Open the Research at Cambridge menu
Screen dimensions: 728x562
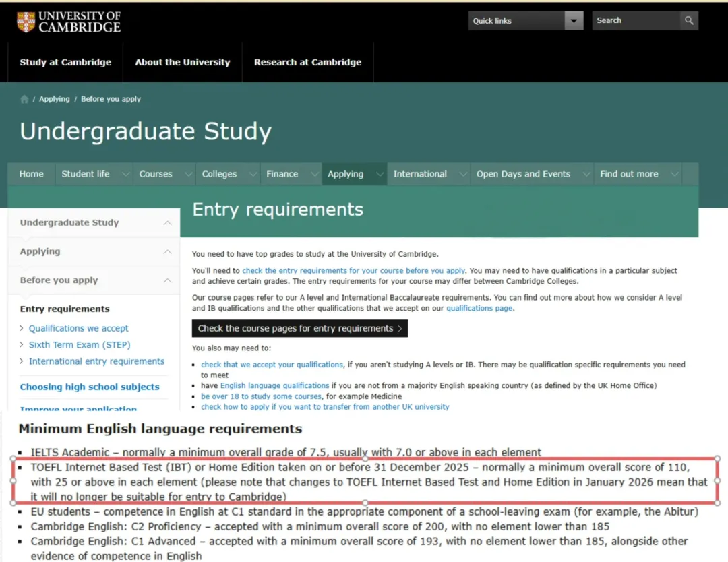[307, 62]
